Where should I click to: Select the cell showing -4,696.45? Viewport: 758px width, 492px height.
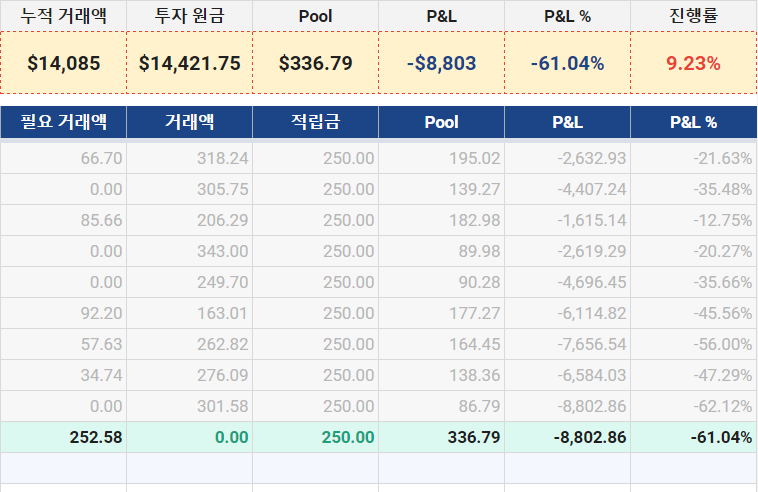tap(568, 282)
